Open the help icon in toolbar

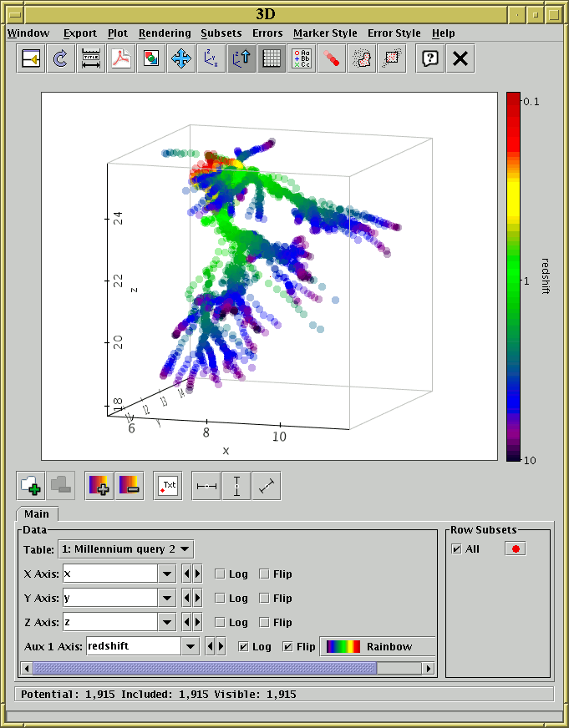(x=429, y=58)
